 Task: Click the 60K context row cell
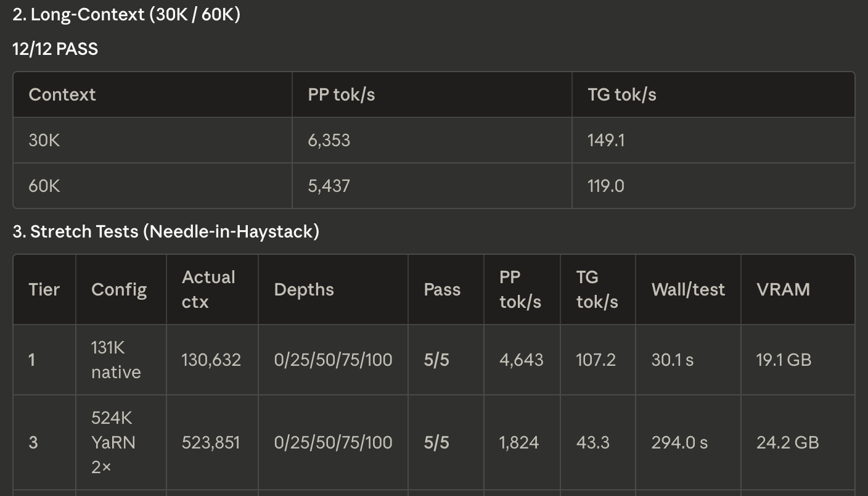tap(44, 186)
